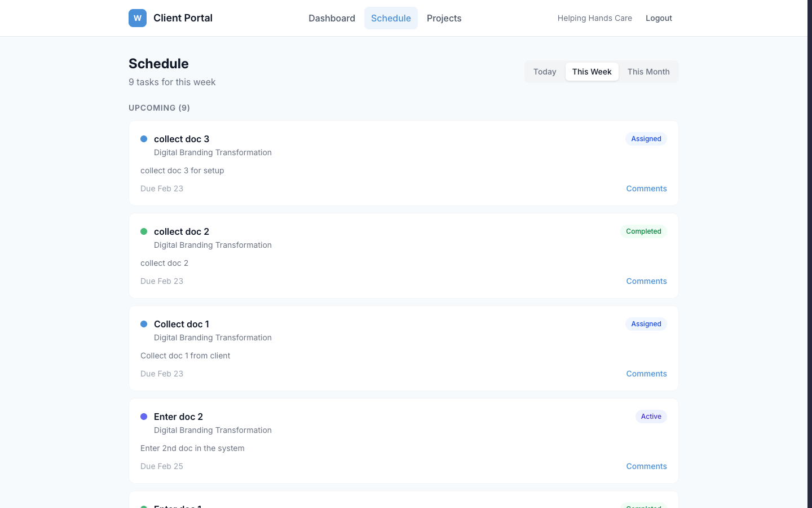The image size is (812, 508).
Task: Log out of the Client Portal
Action: point(659,18)
